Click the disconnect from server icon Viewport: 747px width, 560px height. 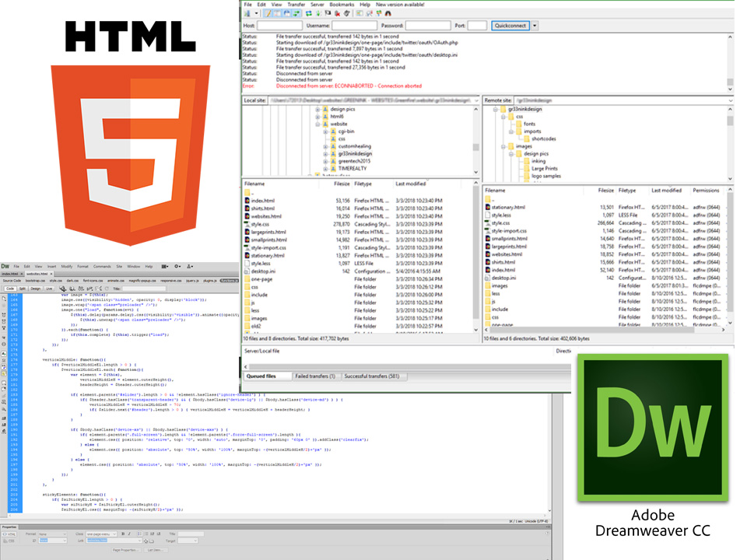click(337, 14)
